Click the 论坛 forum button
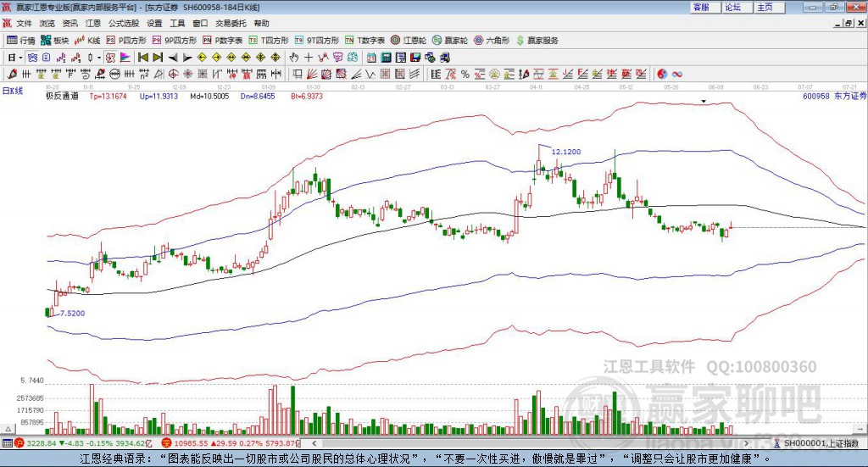The width and height of the screenshot is (868, 467). (737, 7)
